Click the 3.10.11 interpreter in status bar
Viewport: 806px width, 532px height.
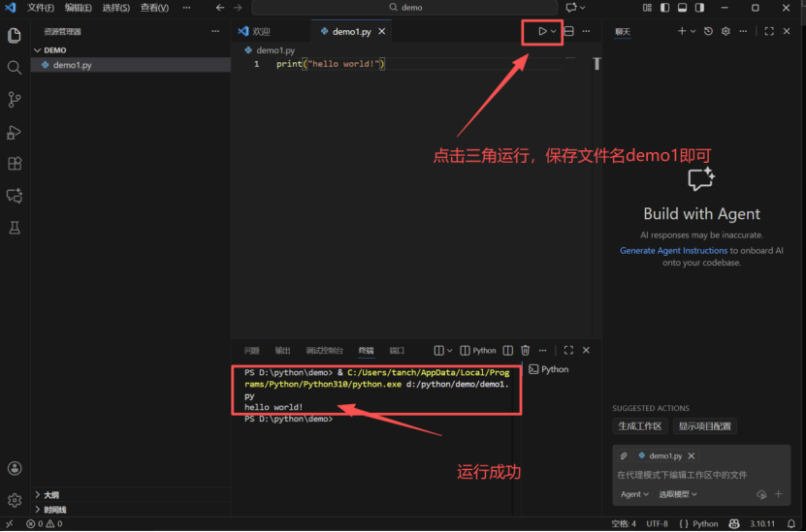pyautogui.click(x=761, y=524)
